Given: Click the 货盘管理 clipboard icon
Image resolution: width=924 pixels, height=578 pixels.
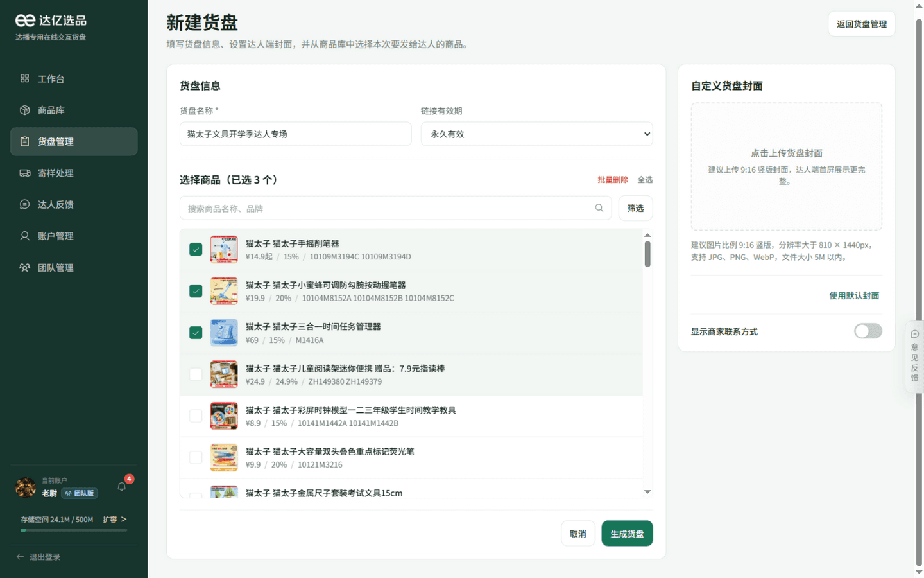Looking at the screenshot, I should point(24,141).
